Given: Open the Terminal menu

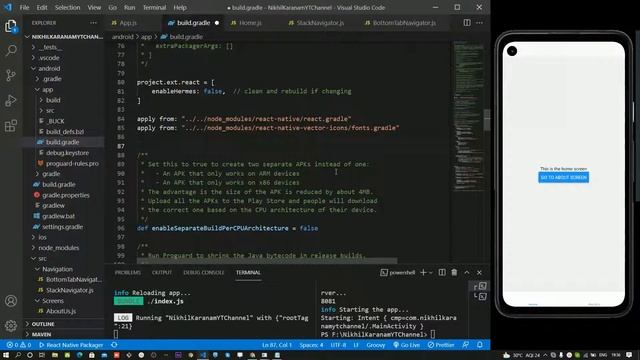Looking at the screenshot, I should click(154, 7).
